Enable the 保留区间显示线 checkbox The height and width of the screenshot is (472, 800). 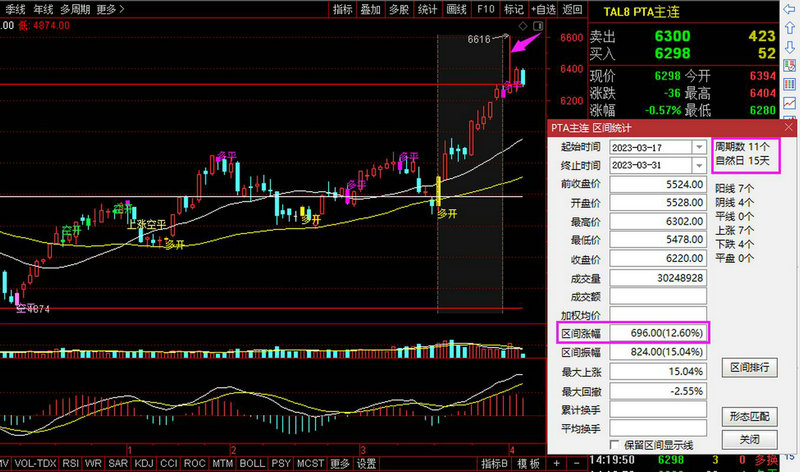pyautogui.click(x=615, y=444)
